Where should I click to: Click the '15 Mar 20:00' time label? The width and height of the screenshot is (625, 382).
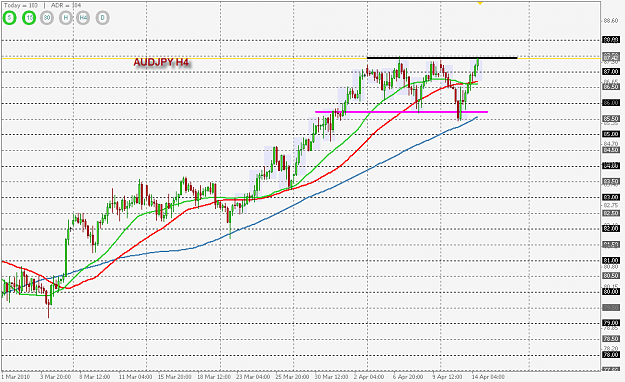click(175, 377)
